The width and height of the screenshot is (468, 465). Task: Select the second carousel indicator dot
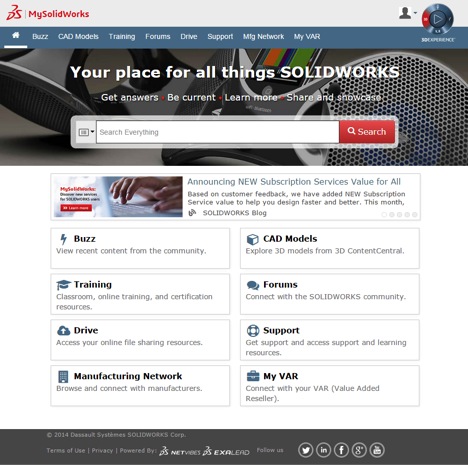(x=392, y=215)
